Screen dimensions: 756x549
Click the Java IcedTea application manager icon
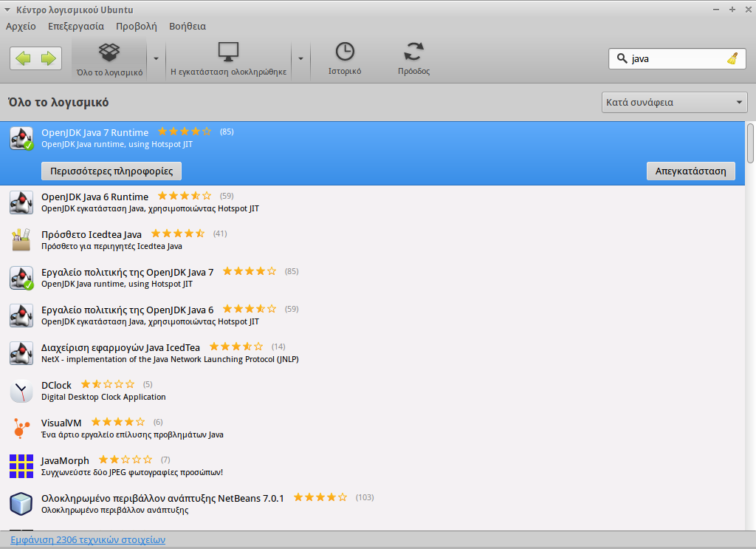pyautogui.click(x=21, y=353)
